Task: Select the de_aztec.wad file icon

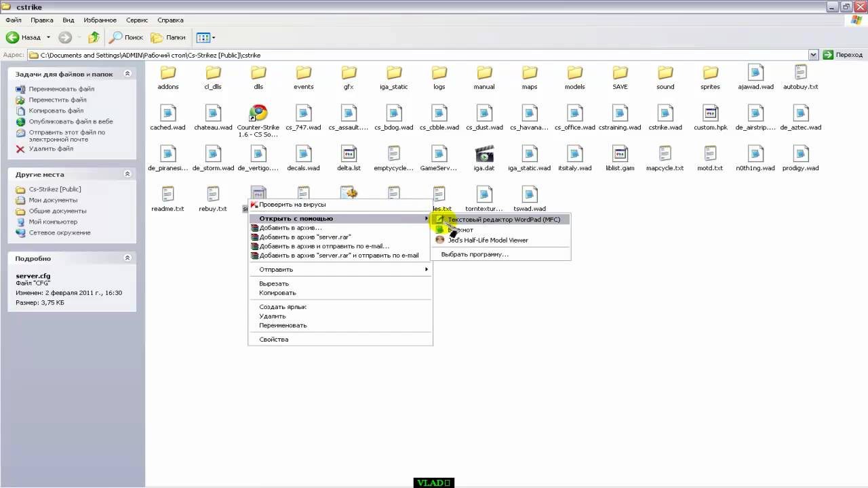Action: (x=801, y=113)
